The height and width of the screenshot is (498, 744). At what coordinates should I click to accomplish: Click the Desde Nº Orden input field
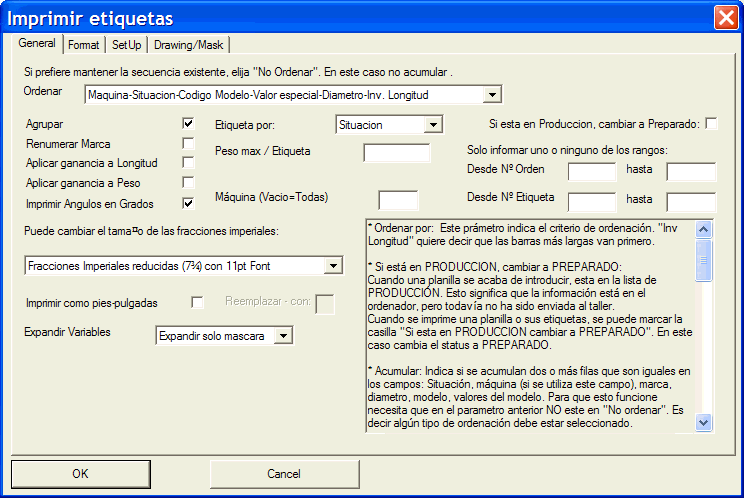tap(591, 171)
